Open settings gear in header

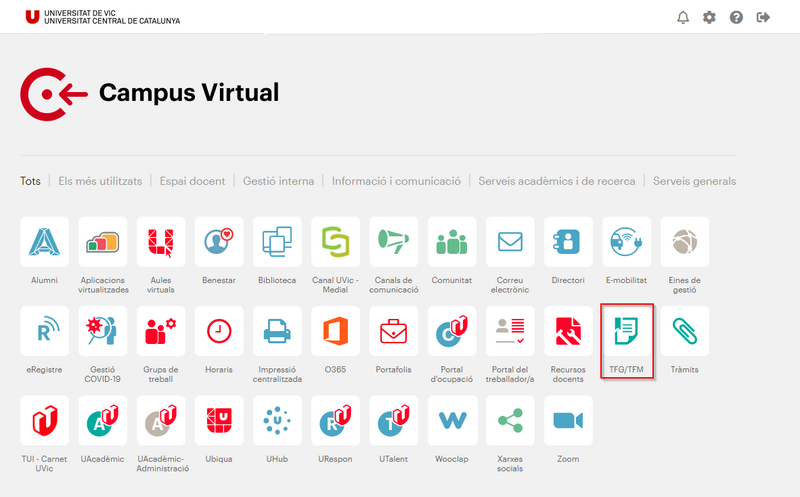point(709,17)
